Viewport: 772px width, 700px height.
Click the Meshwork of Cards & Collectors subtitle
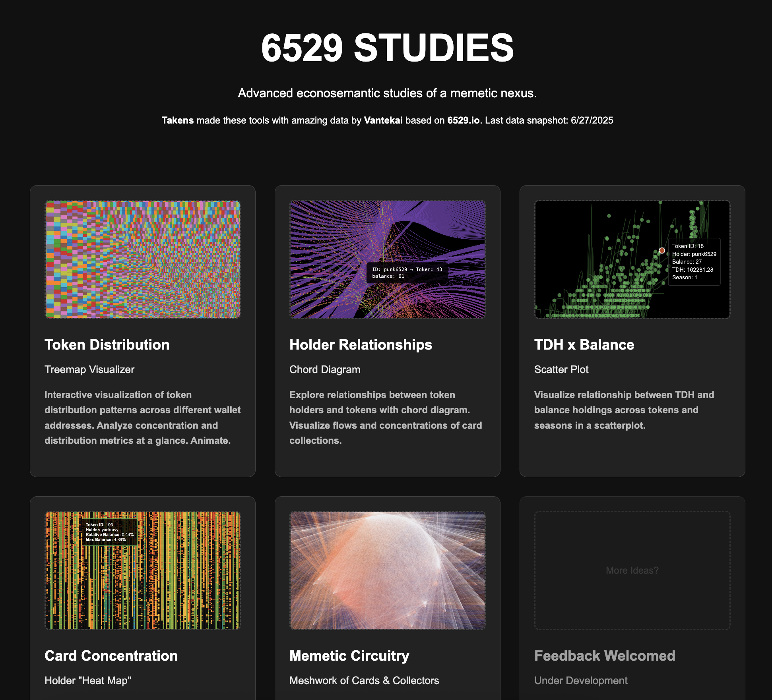364,681
